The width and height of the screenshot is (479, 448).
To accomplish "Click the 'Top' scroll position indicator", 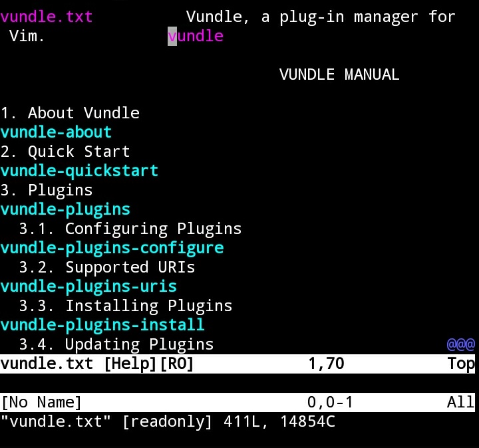I will (460, 364).
